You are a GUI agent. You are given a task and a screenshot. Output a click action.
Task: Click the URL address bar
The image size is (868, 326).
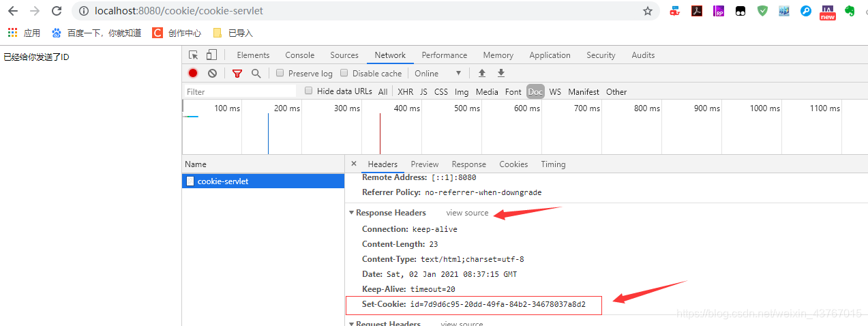click(x=365, y=11)
